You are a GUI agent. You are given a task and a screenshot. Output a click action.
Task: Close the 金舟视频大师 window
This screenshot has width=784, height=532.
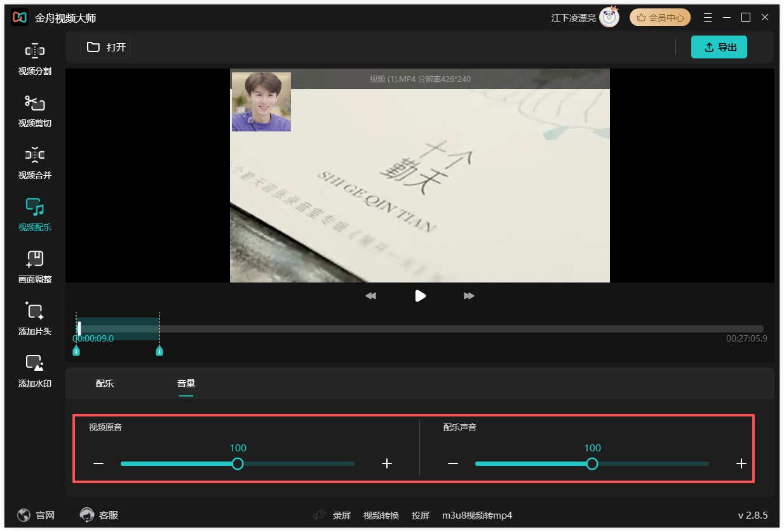coord(765,17)
